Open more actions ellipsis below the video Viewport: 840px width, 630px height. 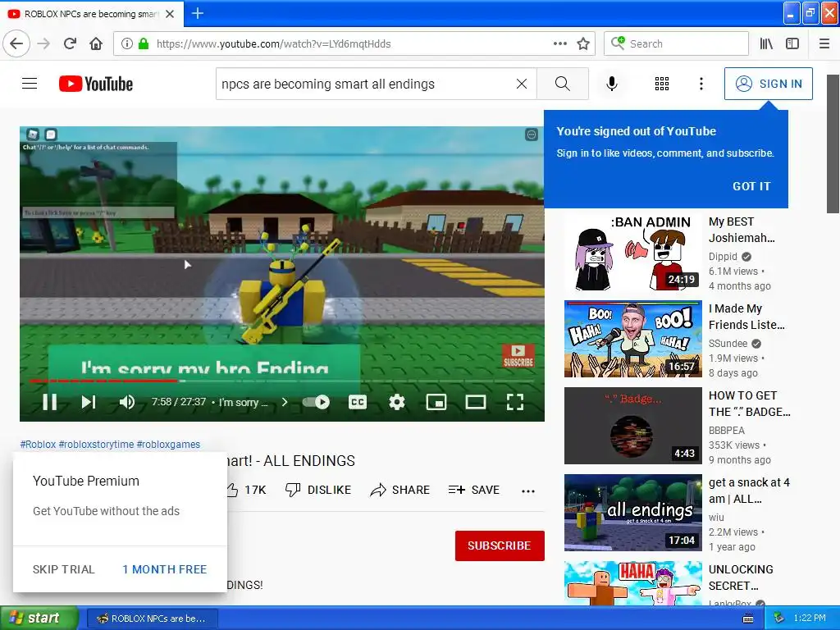pos(528,491)
